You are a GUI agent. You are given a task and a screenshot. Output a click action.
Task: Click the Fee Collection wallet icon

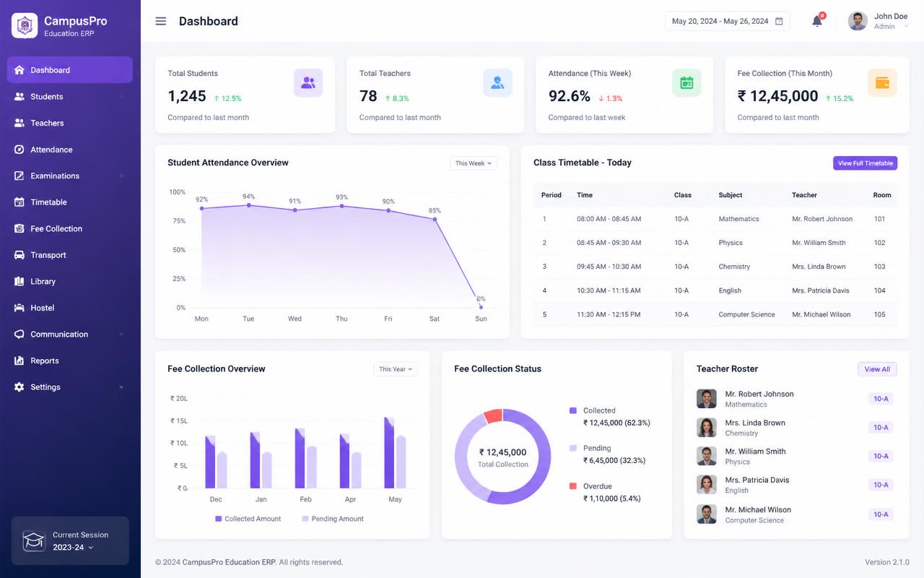882,83
